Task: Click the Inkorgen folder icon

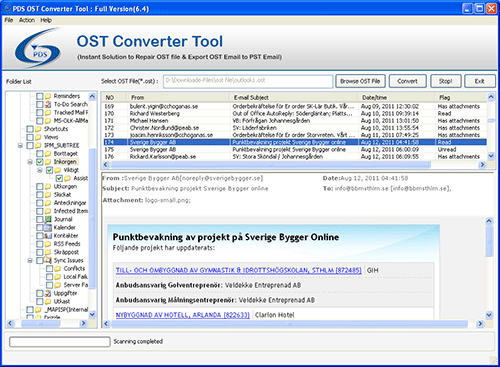Action: click(48, 162)
